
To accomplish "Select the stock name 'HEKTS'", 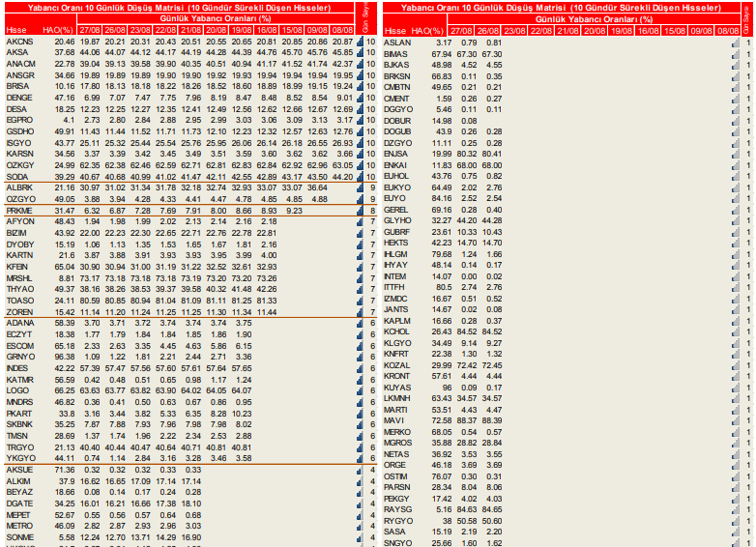I will coord(395,243).
